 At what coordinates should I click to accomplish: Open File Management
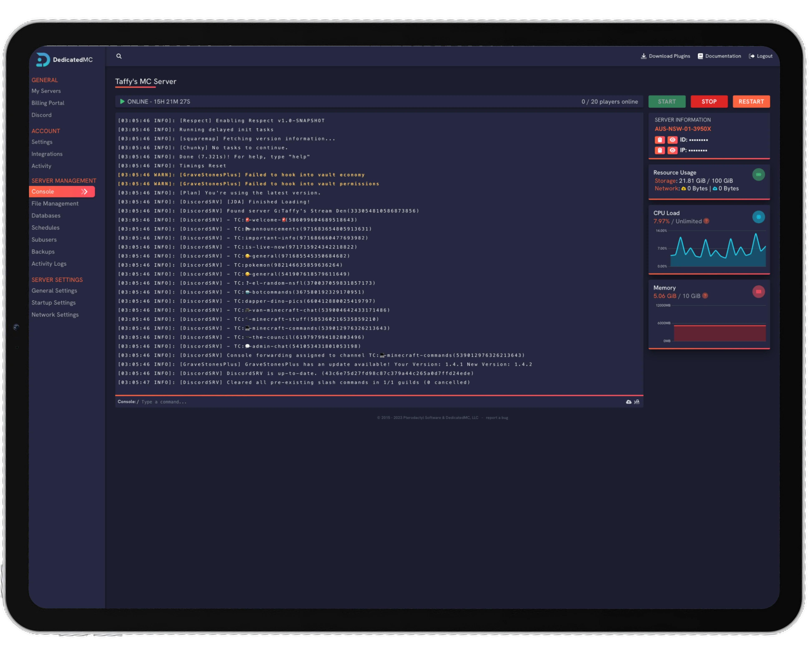[55, 204]
